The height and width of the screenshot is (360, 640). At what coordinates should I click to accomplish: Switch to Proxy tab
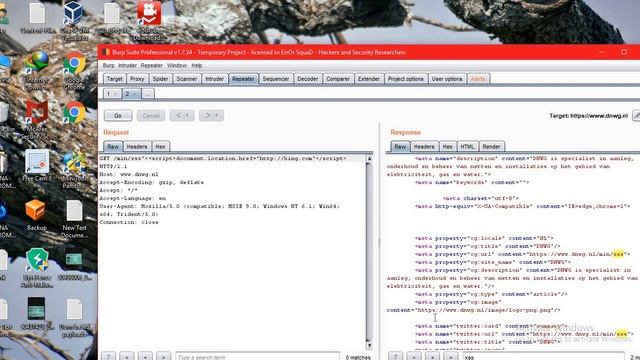pyautogui.click(x=137, y=79)
